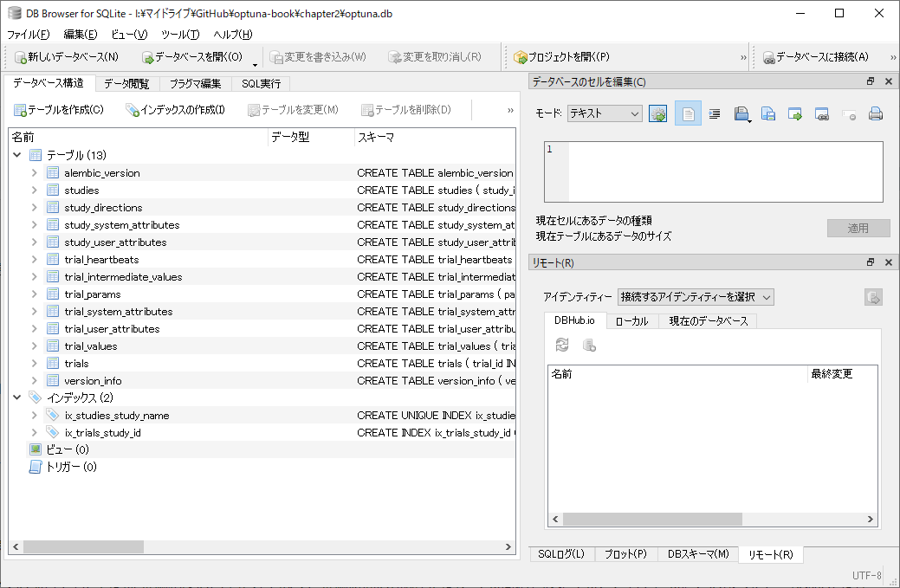The width and height of the screenshot is (900, 588).
Task: Expand the ix_studies_study_name index
Action: pos(35,416)
